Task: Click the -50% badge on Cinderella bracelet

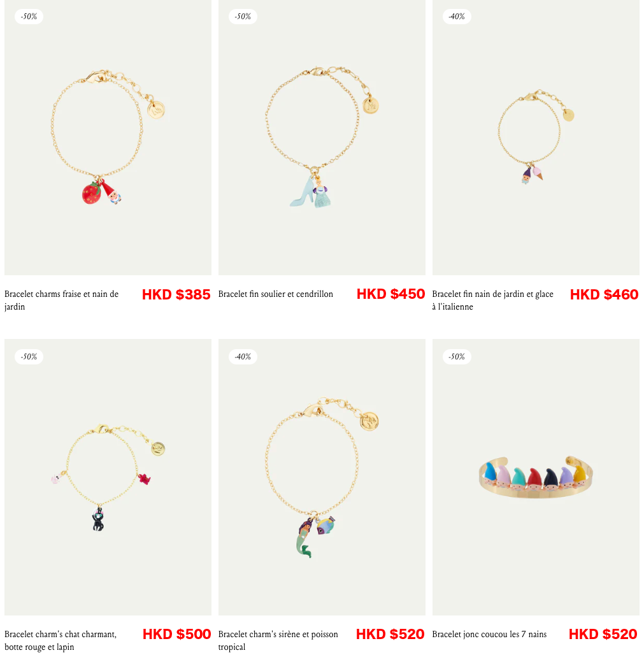Action: pyautogui.click(x=243, y=17)
